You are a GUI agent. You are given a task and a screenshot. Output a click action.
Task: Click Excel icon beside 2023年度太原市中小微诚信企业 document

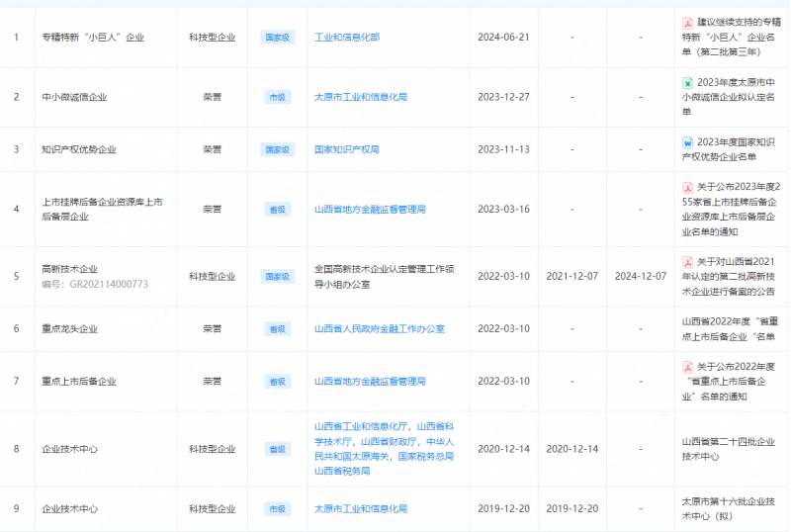click(x=687, y=81)
